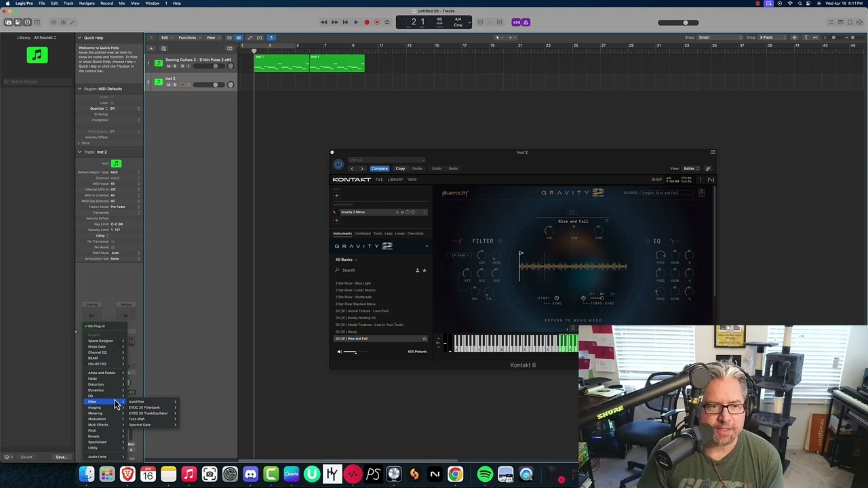Add a new track with the plus button
The image size is (868, 488).
[150, 48]
